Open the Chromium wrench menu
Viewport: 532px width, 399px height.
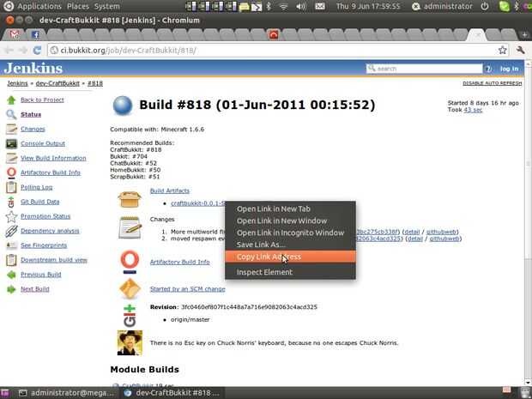pyautogui.click(x=521, y=51)
